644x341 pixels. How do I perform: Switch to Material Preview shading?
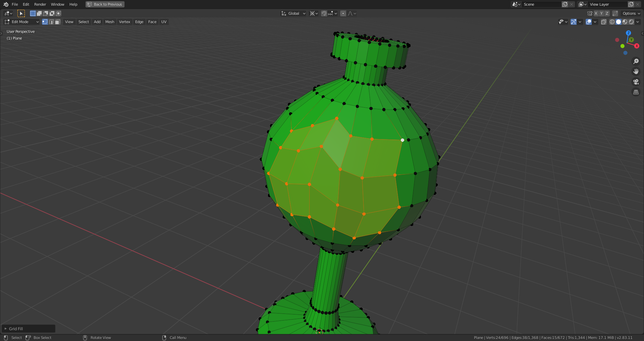point(625,22)
